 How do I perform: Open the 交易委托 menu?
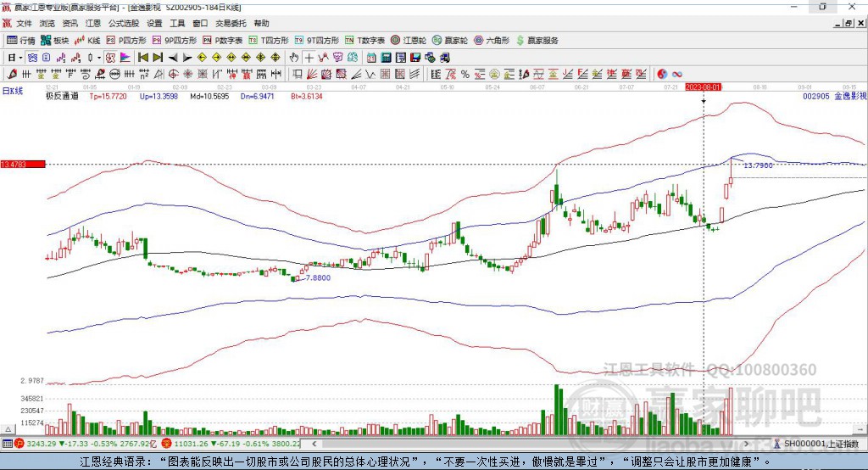(231, 23)
